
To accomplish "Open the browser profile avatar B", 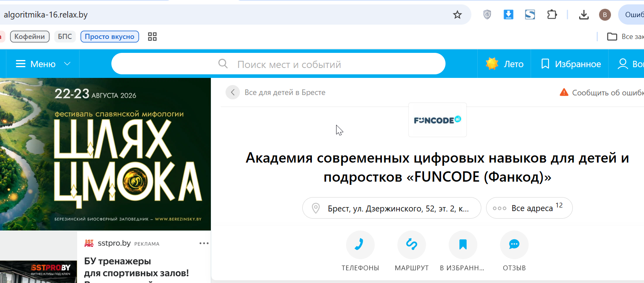I will click(605, 15).
